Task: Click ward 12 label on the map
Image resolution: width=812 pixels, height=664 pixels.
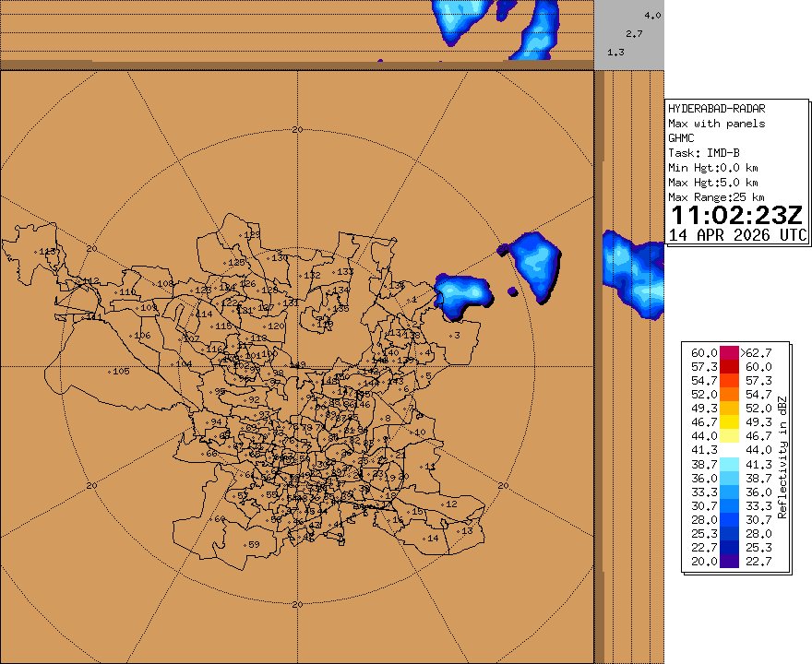Action: click(451, 504)
